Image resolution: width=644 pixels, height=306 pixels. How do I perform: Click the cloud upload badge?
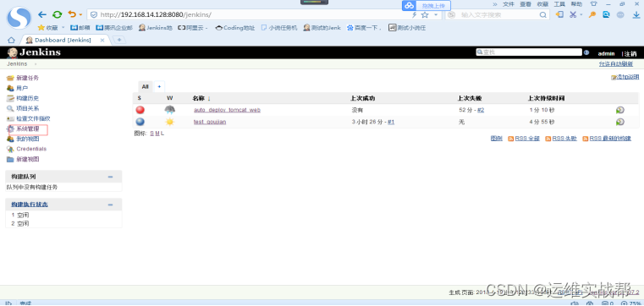tap(427, 6)
